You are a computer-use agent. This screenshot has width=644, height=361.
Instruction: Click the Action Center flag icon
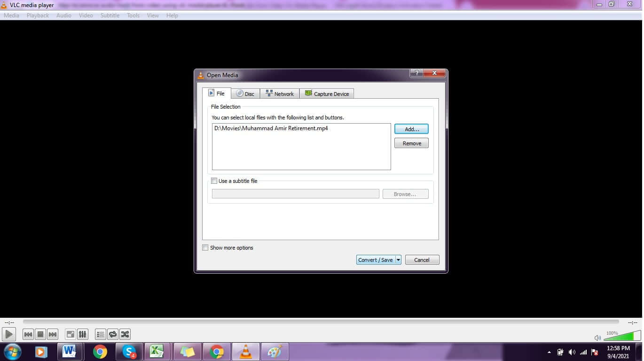coord(595,352)
